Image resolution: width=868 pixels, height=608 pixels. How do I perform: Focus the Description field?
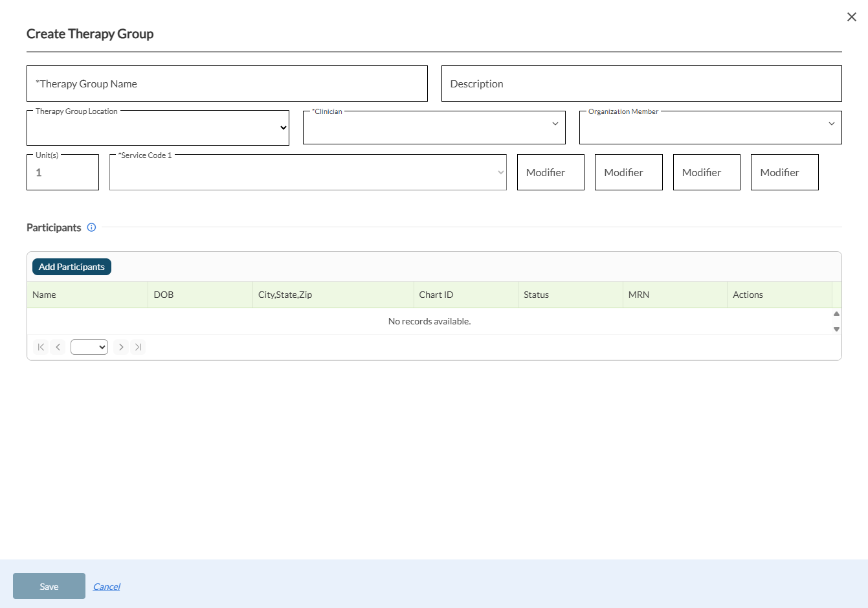(641, 84)
